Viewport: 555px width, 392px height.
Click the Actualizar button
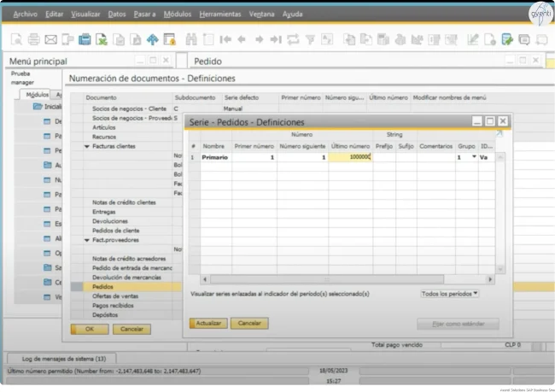pos(208,323)
